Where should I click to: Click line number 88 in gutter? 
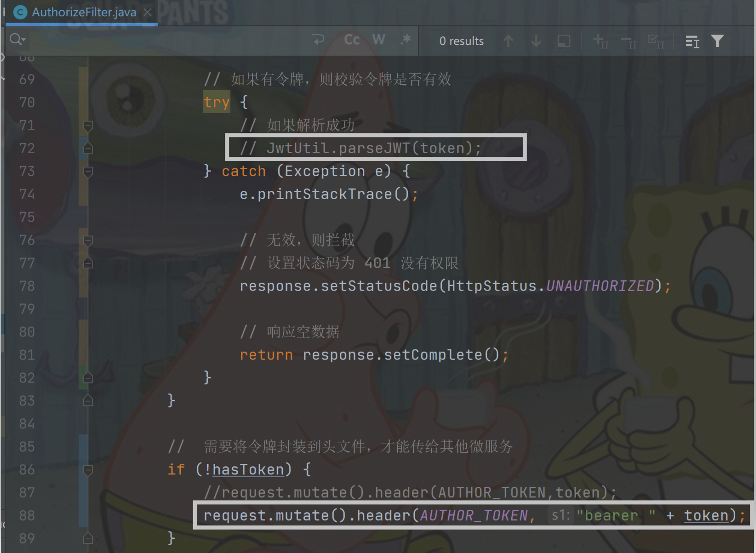coord(27,516)
